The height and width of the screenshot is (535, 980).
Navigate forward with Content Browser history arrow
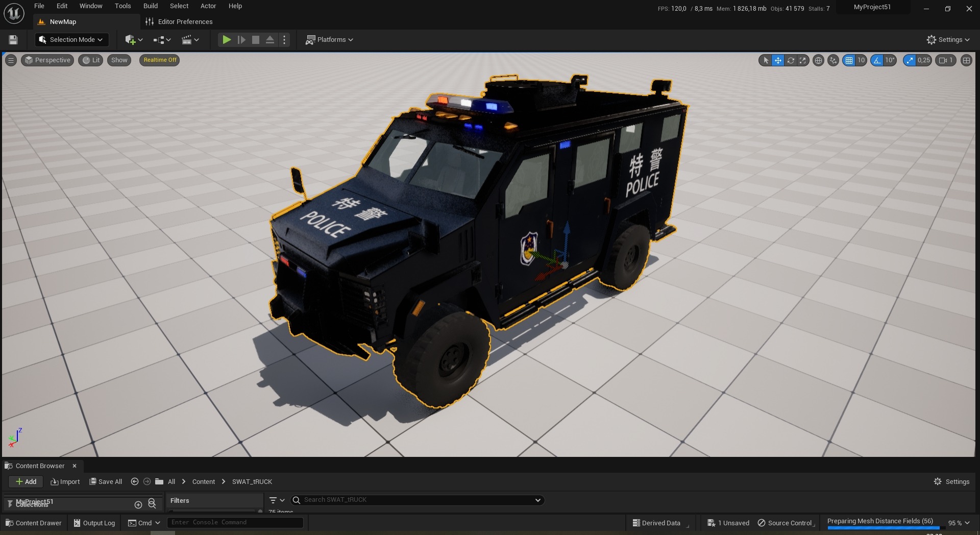tap(147, 482)
